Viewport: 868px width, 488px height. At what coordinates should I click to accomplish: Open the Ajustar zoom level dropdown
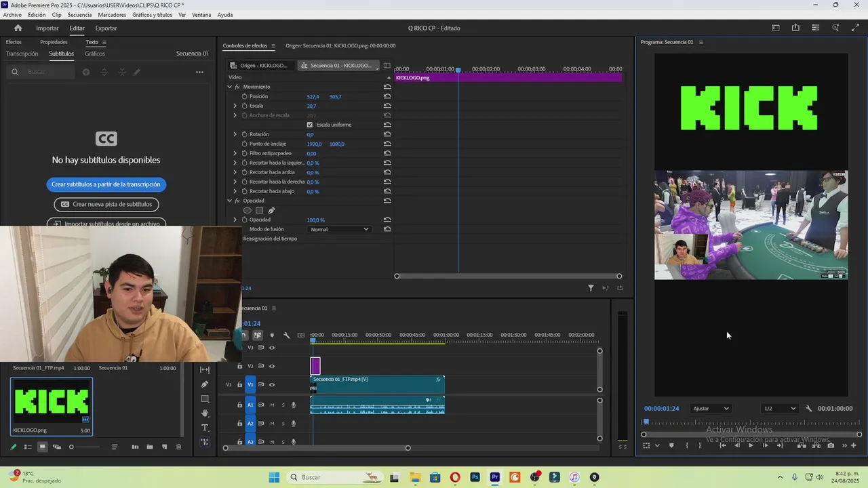click(x=711, y=409)
